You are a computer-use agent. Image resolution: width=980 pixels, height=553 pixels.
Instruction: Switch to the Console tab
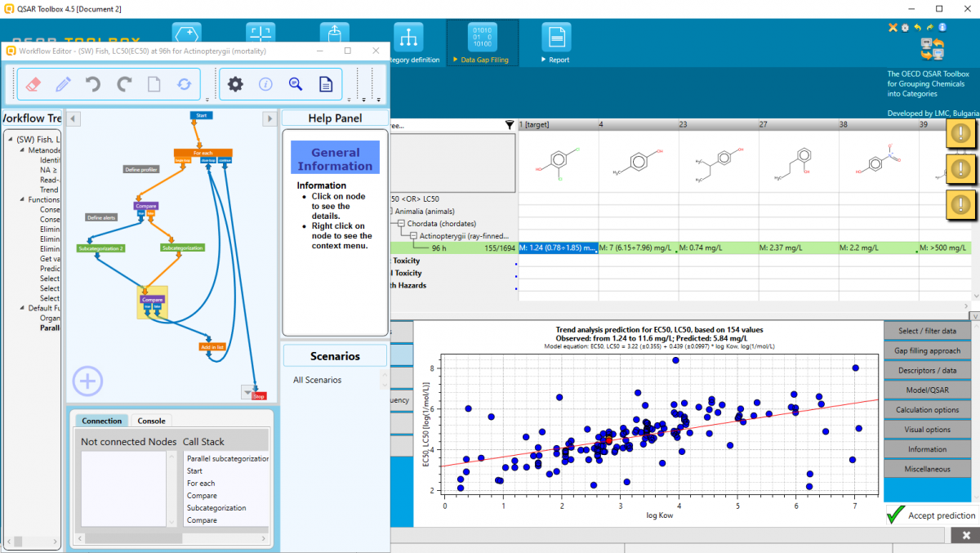pos(151,421)
